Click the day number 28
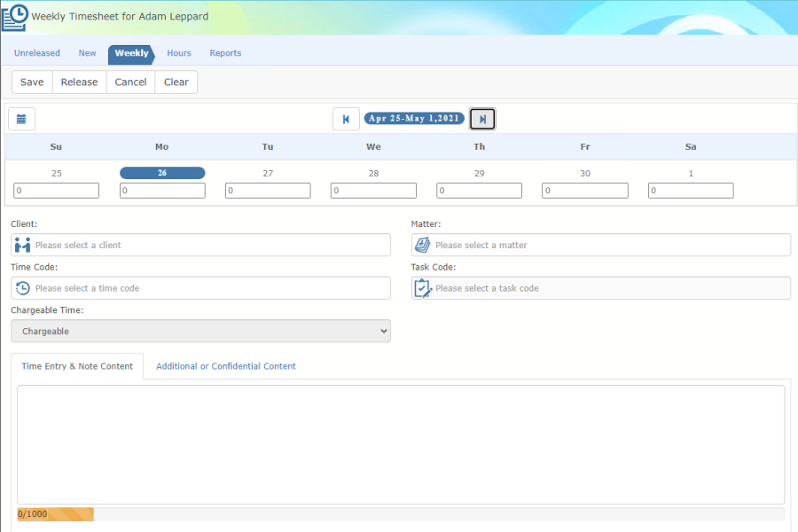798x532 pixels. 373,174
